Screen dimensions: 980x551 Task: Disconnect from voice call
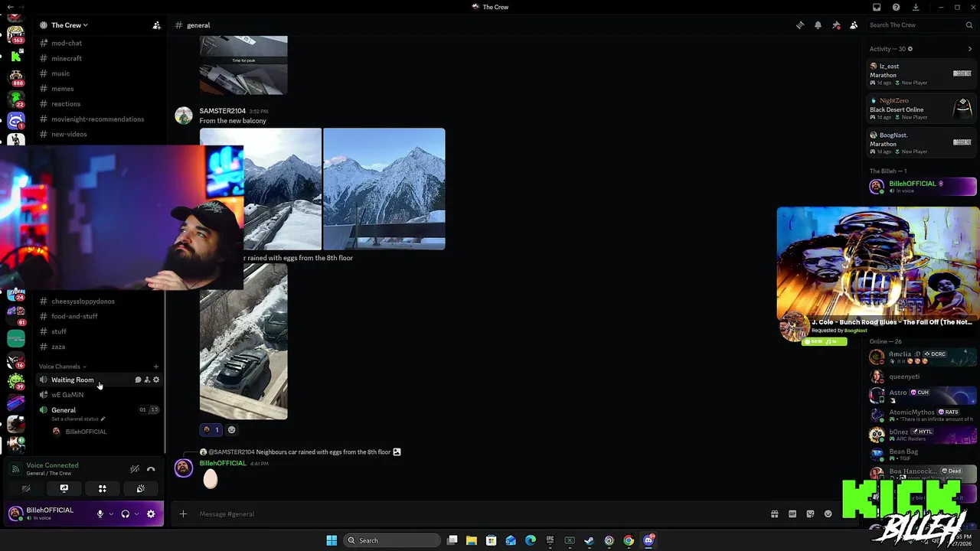[x=151, y=469]
